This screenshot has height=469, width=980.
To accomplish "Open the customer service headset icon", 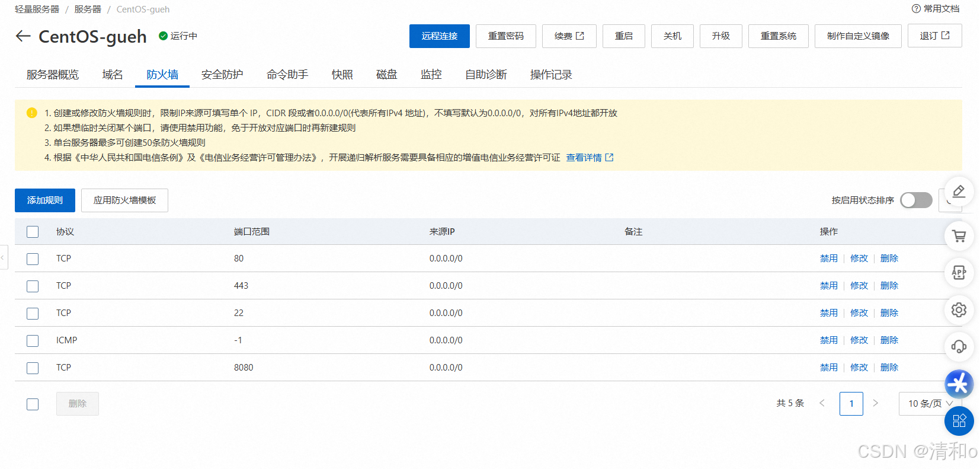I will pyautogui.click(x=959, y=346).
